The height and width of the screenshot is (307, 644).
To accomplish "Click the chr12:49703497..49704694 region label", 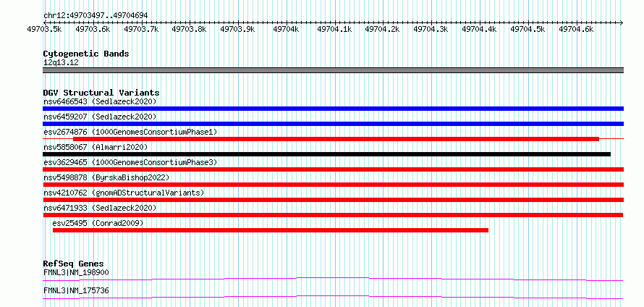I will point(96,15).
